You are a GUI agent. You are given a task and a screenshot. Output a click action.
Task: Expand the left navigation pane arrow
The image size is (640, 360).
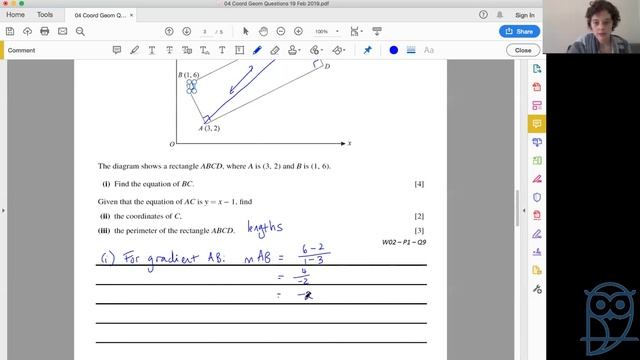(3, 211)
